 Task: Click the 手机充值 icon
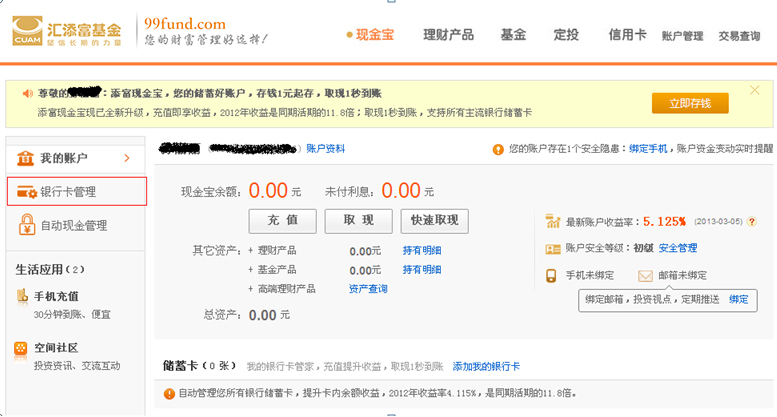pos(22,297)
